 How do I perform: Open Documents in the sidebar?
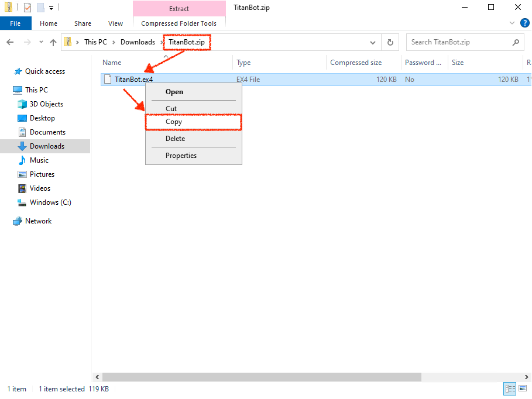pyautogui.click(x=47, y=132)
